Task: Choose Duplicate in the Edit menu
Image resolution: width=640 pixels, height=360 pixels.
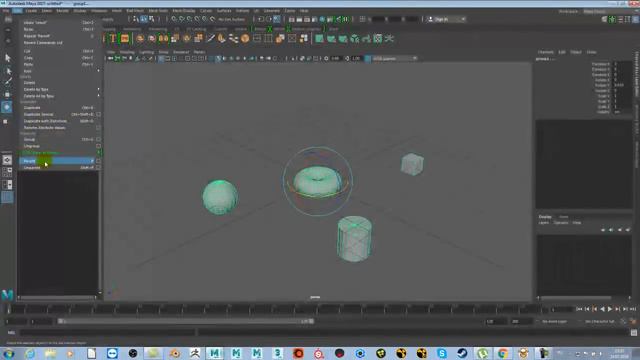Action: tap(32, 107)
